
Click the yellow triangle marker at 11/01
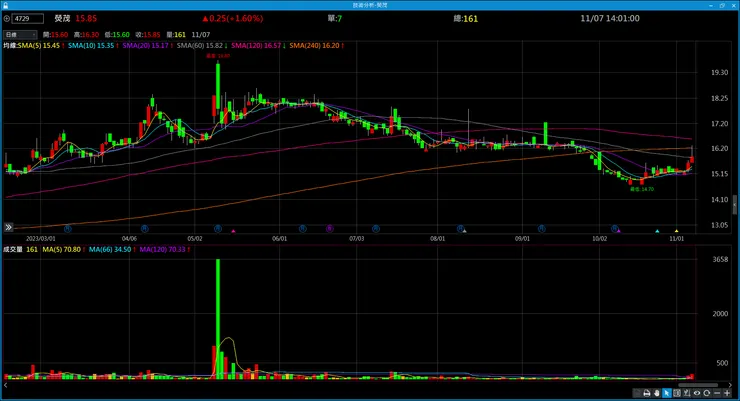coord(676,231)
